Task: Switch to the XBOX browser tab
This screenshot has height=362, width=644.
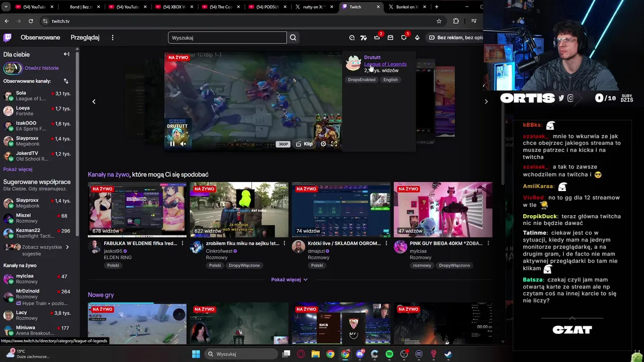Action: [174, 7]
